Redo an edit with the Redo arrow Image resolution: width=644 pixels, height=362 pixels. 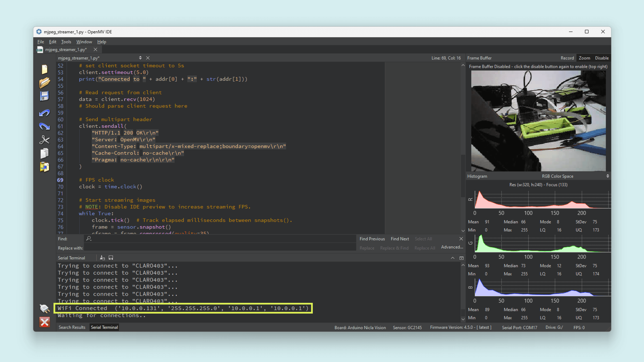pyautogui.click(x=44, y=126)
